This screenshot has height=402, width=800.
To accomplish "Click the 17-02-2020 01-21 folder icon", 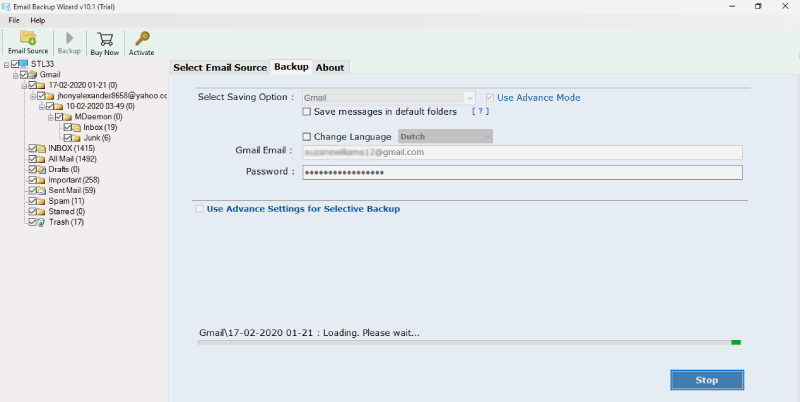I will (41, 85).
